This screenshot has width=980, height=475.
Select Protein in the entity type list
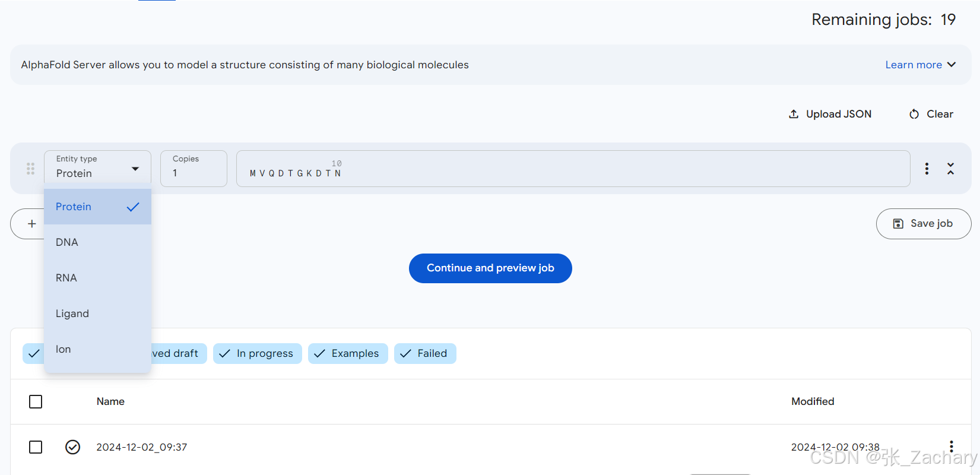point(97,207)
